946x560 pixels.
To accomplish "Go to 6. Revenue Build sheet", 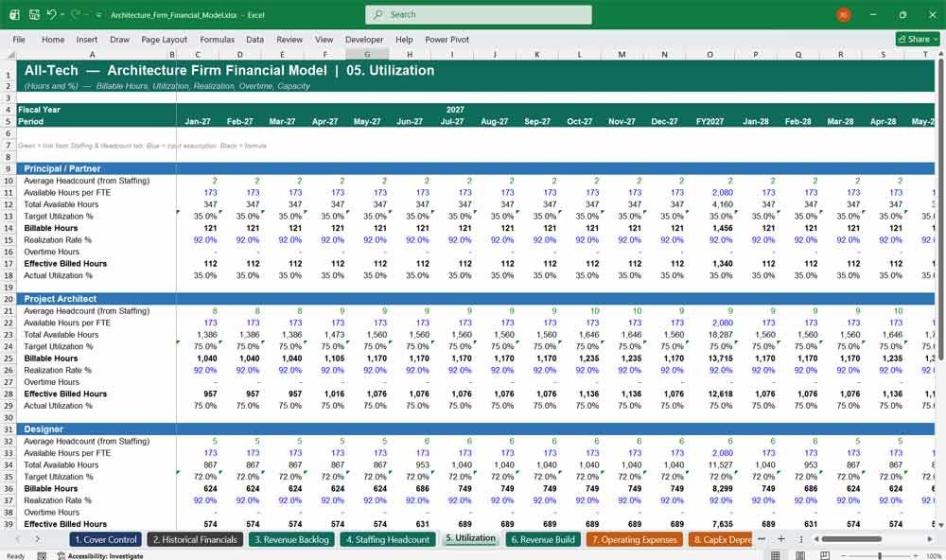I will pyautogui.click(x=543, y=539).
